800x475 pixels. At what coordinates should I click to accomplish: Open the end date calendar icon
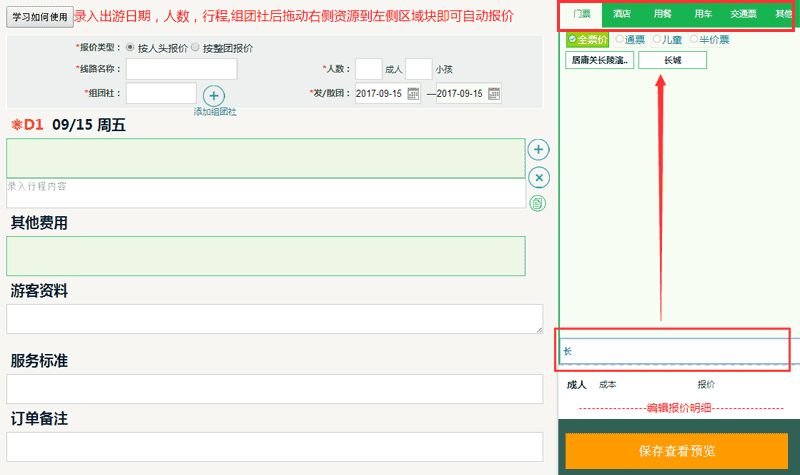tap(493, 93)
